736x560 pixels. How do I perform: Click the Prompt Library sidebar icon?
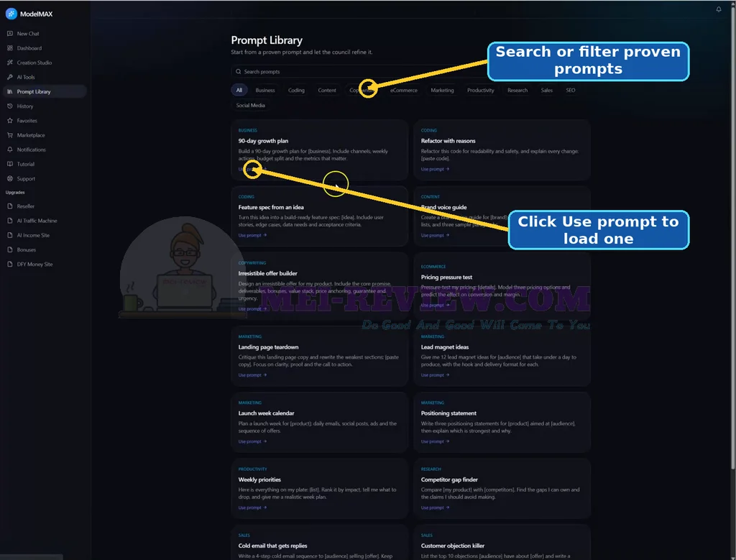coord(10,92)
